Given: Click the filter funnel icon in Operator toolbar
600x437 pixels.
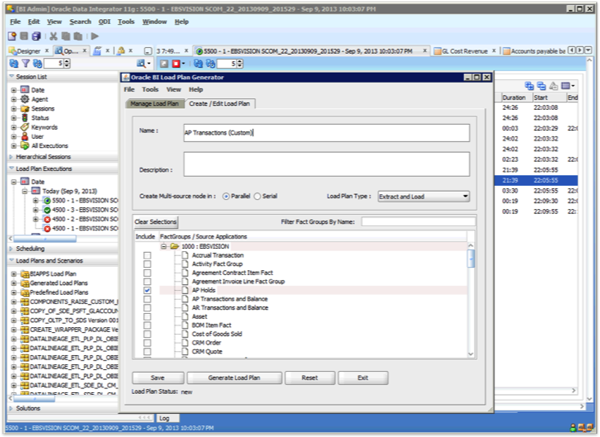Looking at the screenshot, I should click(x=25, y=64).
